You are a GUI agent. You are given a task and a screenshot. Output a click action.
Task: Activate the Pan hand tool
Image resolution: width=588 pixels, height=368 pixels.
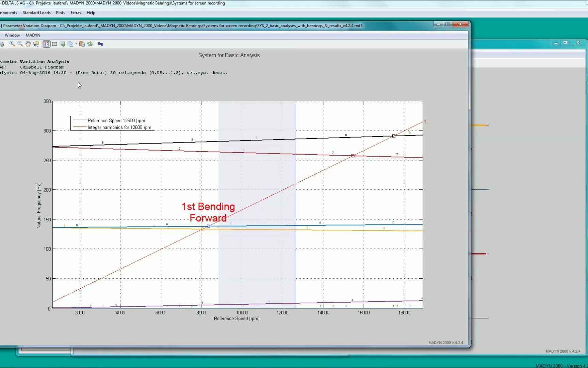click(x=28, y=44)
